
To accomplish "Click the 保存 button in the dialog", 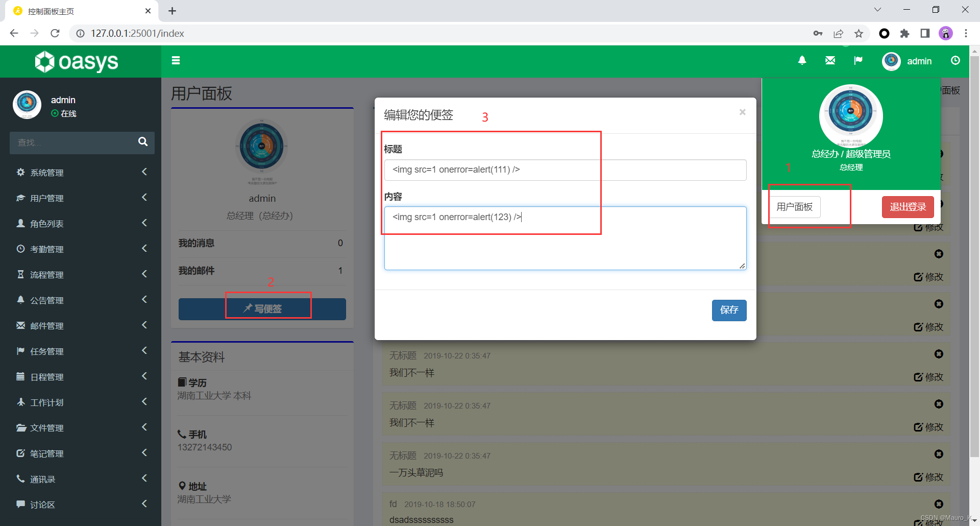I will tap(729, 310).
